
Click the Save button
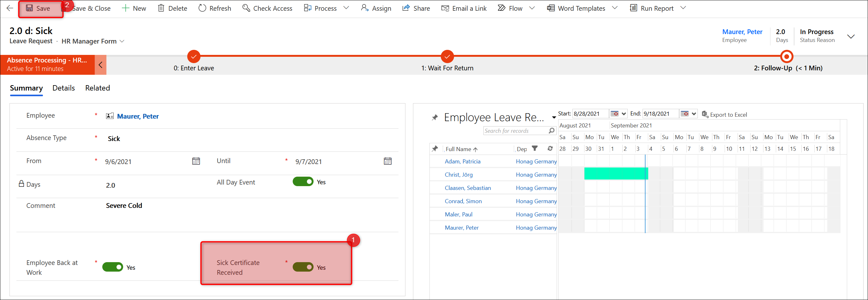(39, 9)
